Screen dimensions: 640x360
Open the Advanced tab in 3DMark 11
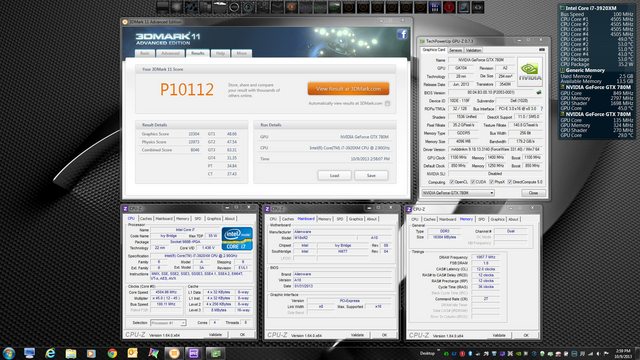pyautogui.click(x=170, y=53)
